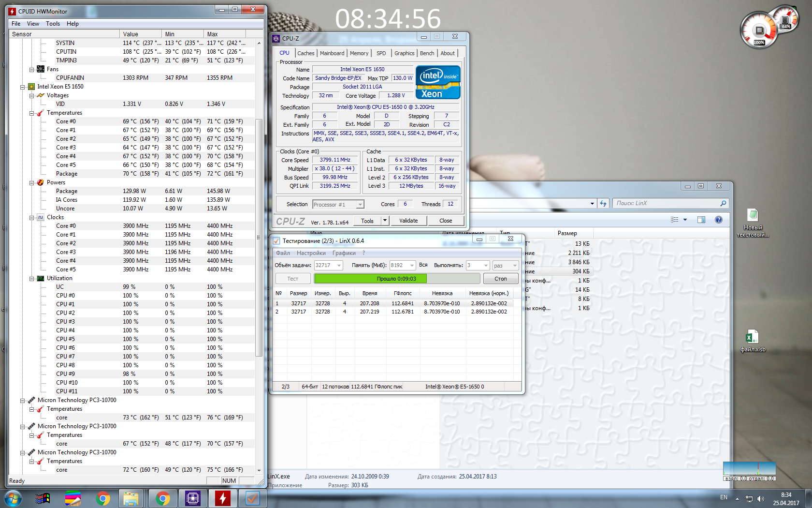Open the Processor #1 selection dropdown in CPU-Z
The height and width of the screenshot is (508, 812).
[x=360, y=205]
